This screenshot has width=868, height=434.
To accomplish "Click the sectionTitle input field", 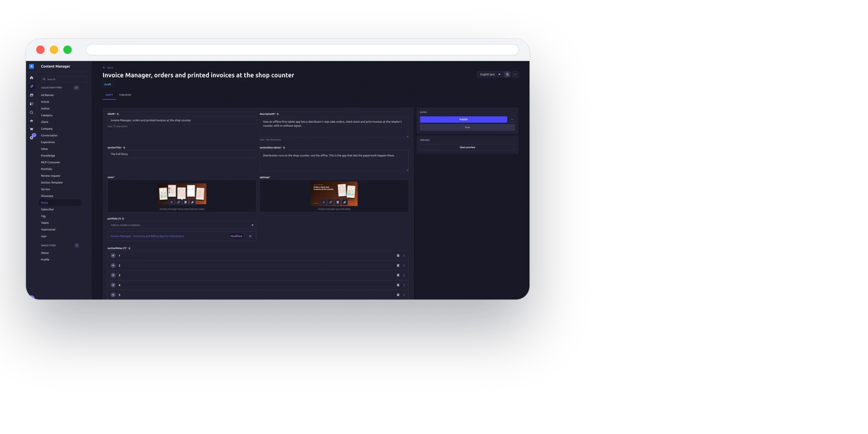I will tap(182, 154).
